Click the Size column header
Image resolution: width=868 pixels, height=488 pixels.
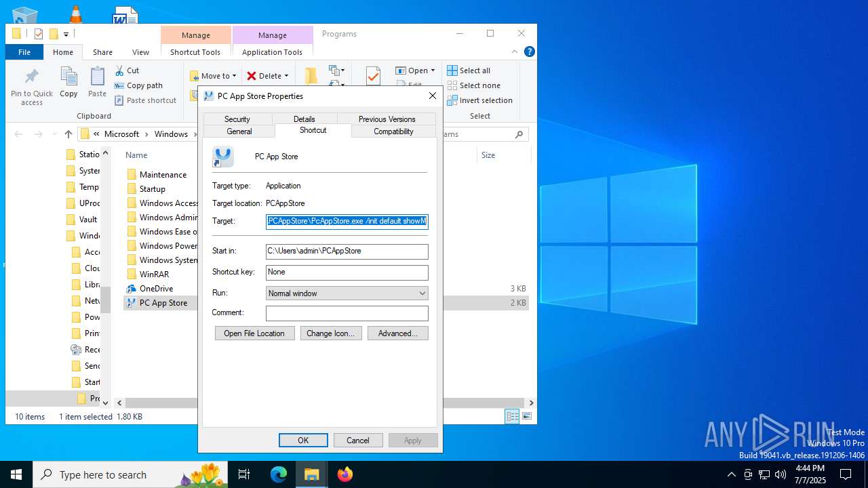click(488, 155)
